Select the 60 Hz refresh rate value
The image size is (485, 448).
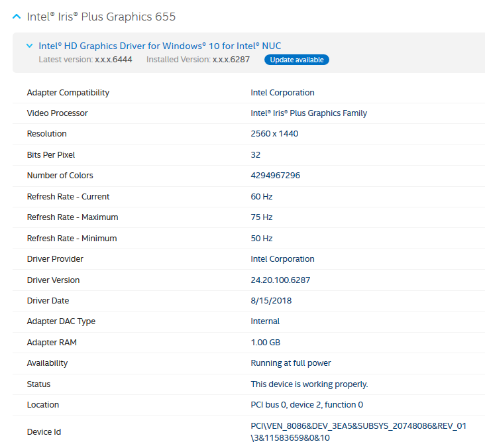(x=261, y=196)
